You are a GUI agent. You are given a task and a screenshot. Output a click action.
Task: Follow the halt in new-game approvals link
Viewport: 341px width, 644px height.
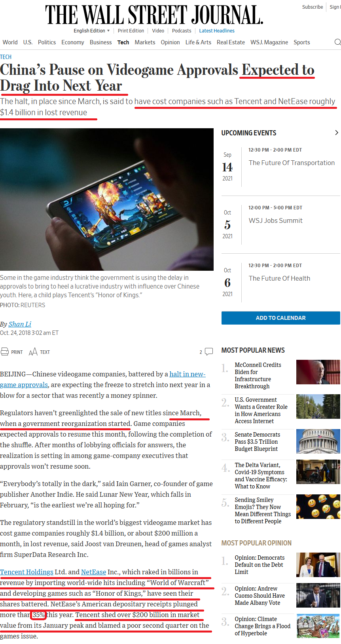(188, 374)
